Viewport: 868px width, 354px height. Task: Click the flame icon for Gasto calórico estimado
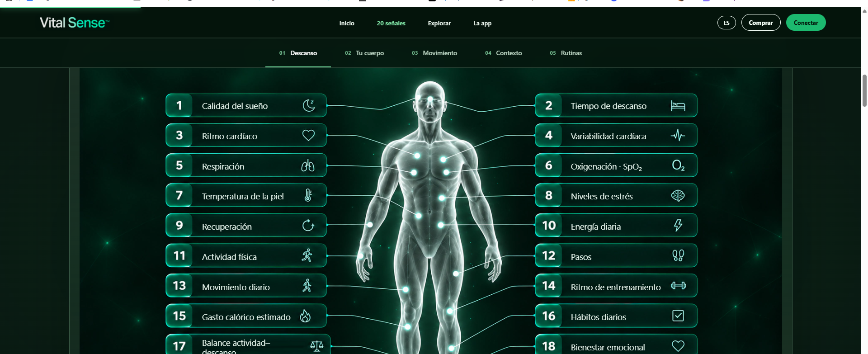[x=306, y=316]
